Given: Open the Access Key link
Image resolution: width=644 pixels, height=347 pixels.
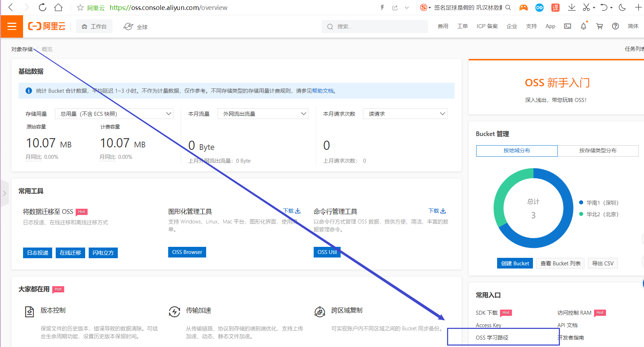Looking at the screenshot, I should click(489, 325).
